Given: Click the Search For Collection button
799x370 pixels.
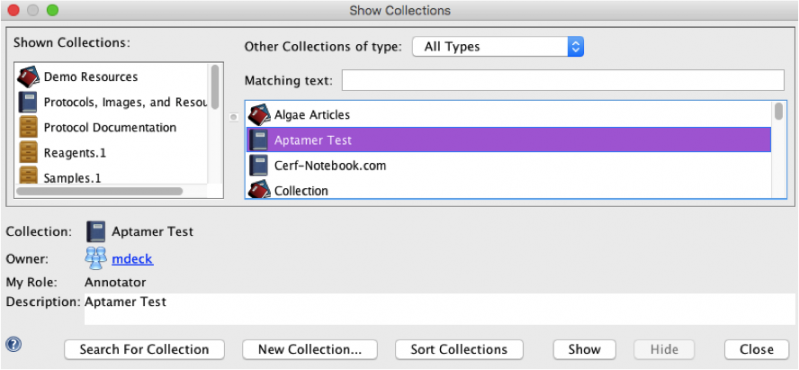Looking at the screenshot, I should 144,350.
